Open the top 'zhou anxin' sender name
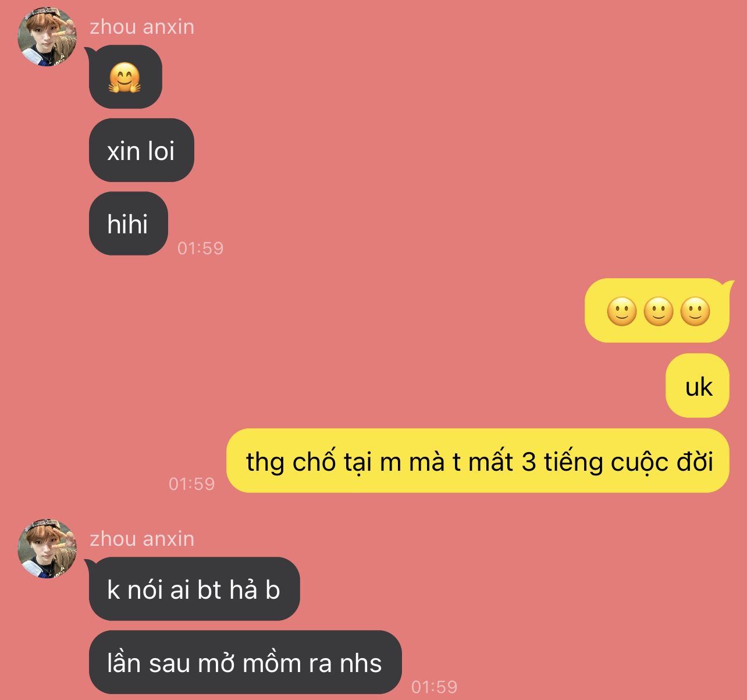Screen dimensions: 747x700 click(142, 27)
